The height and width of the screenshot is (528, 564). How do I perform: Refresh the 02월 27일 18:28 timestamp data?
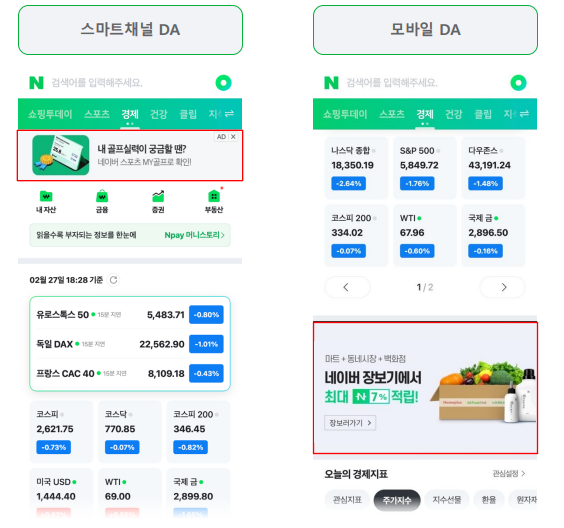(114, 280)
